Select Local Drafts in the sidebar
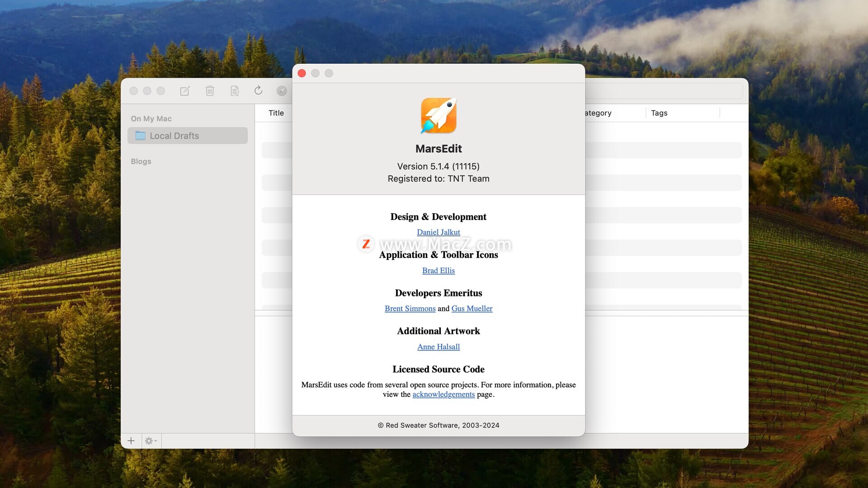868x488 pixels. pyautogui.click(x=174, y=136)
